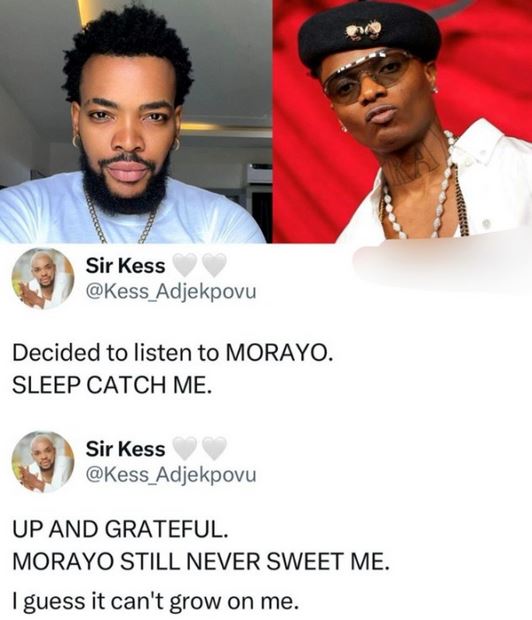This screenshot has height=620, width=532.
Task: Select the 'Decided to listen to MORAYO.' text
Action: click(x=170, y=352)
